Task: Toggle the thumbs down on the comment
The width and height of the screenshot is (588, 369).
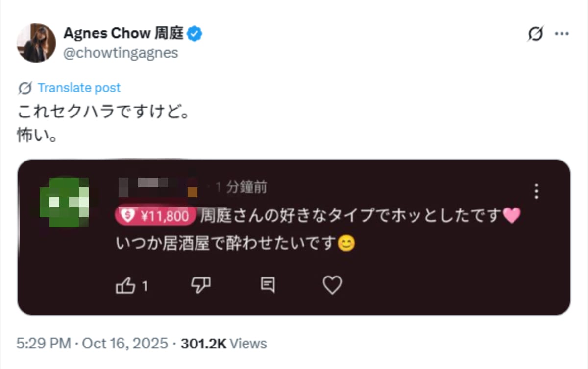Action: click(x=201, y=284)
